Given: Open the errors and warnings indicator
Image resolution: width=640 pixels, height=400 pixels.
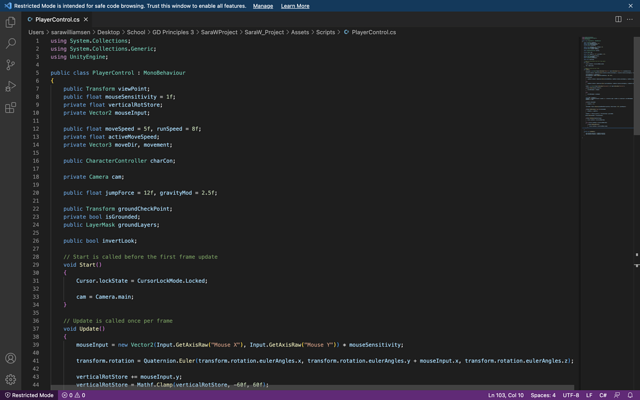Looking at the screenshot, I should coord(73,395).
